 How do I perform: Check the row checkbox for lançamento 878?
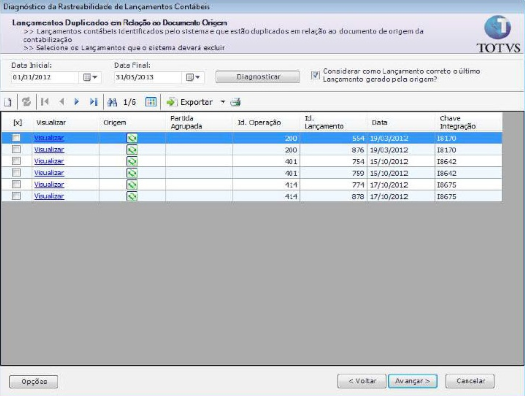(16, 196)
